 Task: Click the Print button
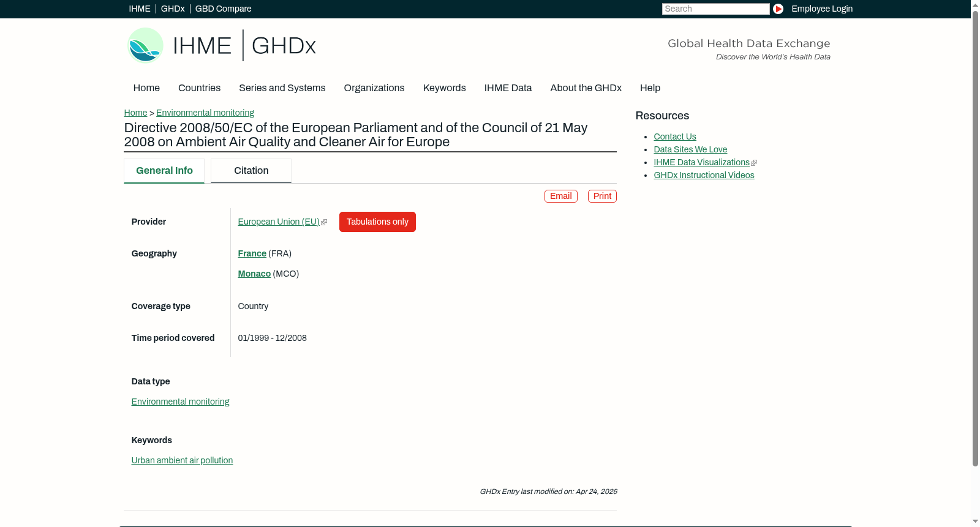point(602,196)
